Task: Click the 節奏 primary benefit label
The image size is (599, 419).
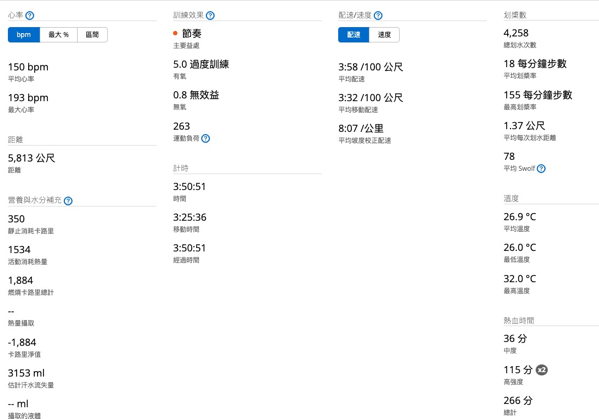Action: pyautogui.click(x=191, y=34)
